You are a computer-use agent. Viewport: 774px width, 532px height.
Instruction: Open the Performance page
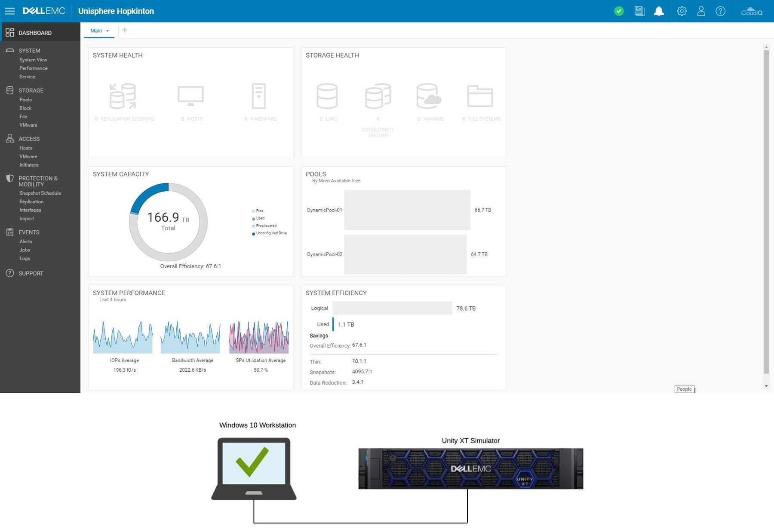[x=34, y=68]
